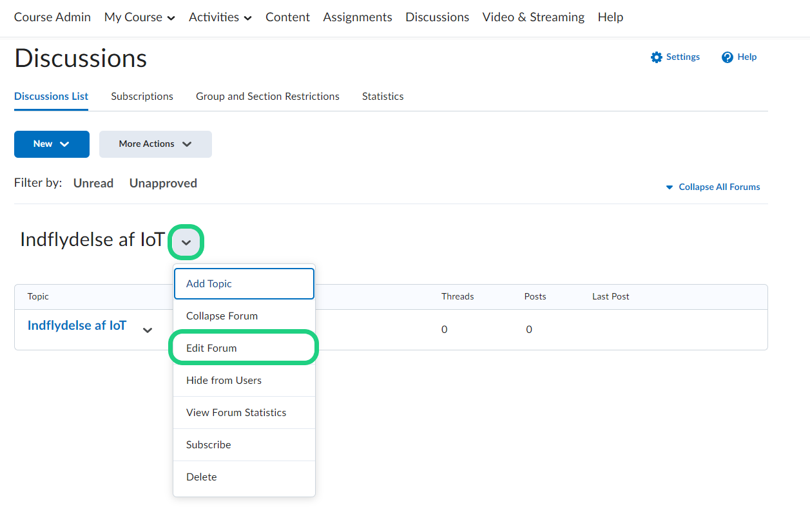
Task: Expand the Activities navigation menu
Action: (x=220, y=17)
